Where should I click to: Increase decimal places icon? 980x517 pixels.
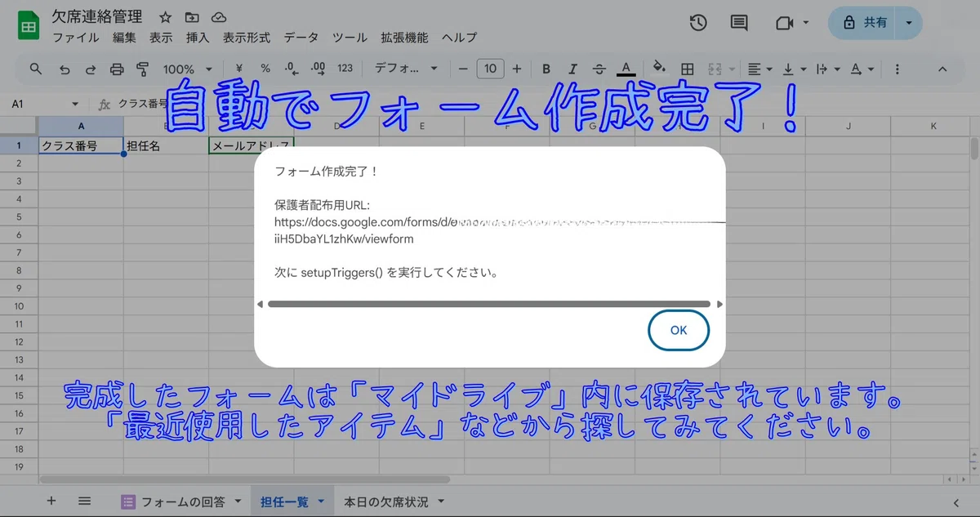coord(318,69)
